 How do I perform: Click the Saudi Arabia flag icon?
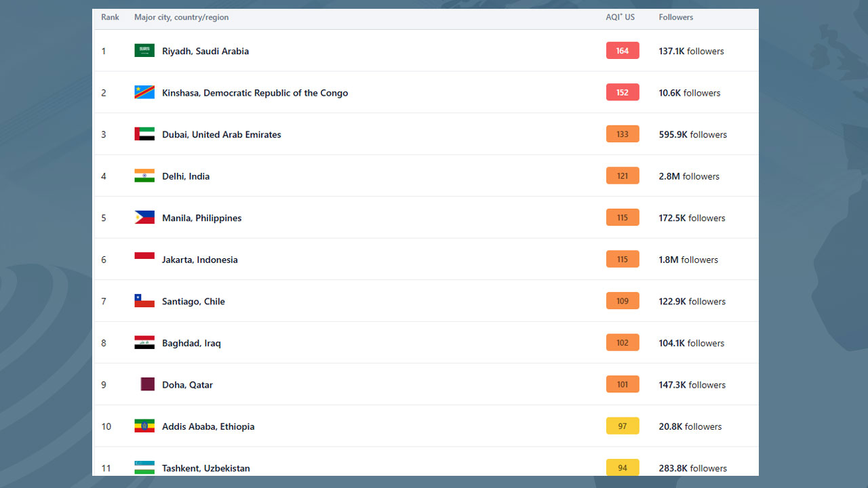[144, 51]
